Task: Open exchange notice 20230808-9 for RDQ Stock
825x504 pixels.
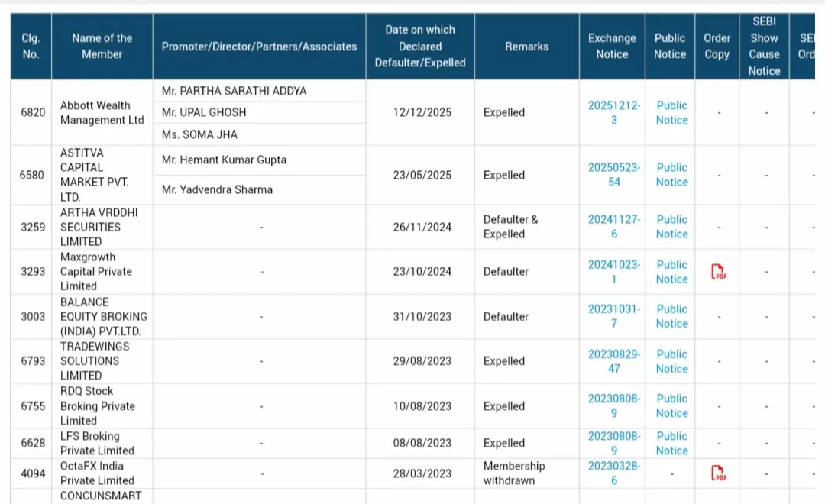Action: pyautogui.click(x=612, y=405)
